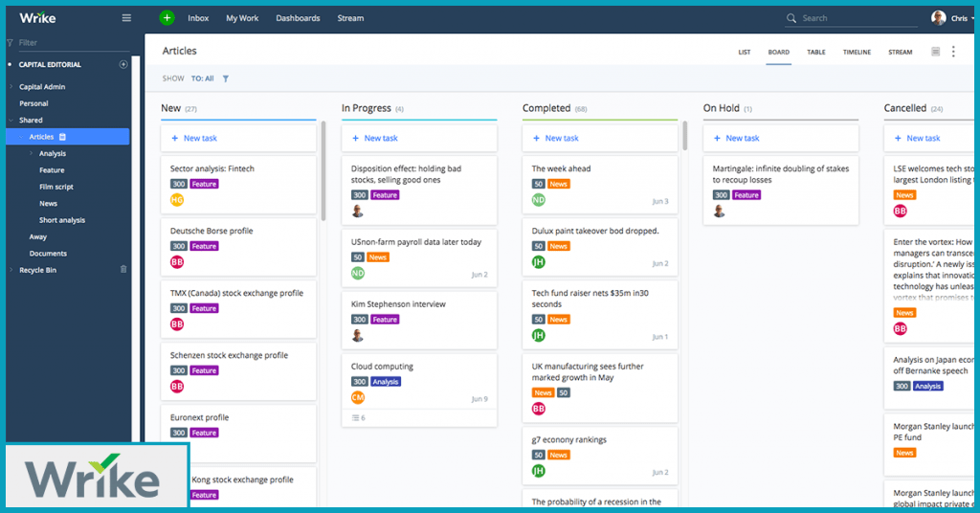The image size is (980, 513).
Task: Click ND avatar on USnon-farm payroll card
Action: tap(358, 273)
